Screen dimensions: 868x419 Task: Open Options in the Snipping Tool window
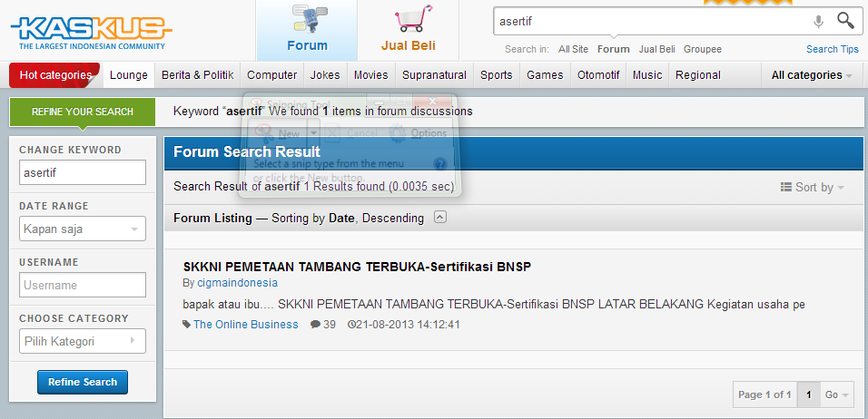(x=418, y=133)
